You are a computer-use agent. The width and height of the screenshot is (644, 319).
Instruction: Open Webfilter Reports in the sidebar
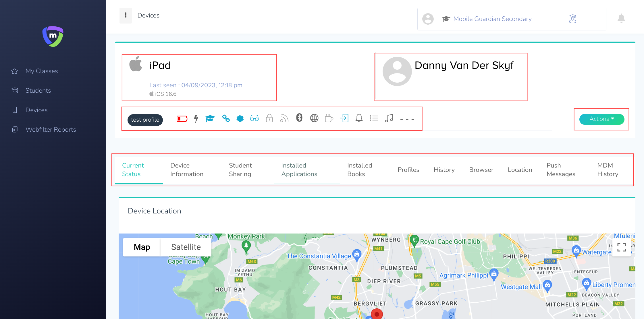pyautogui.click(x=51, y=129)
